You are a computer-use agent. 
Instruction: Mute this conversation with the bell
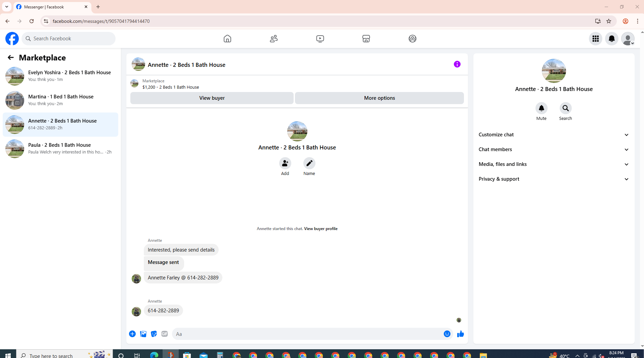point(541,108)
